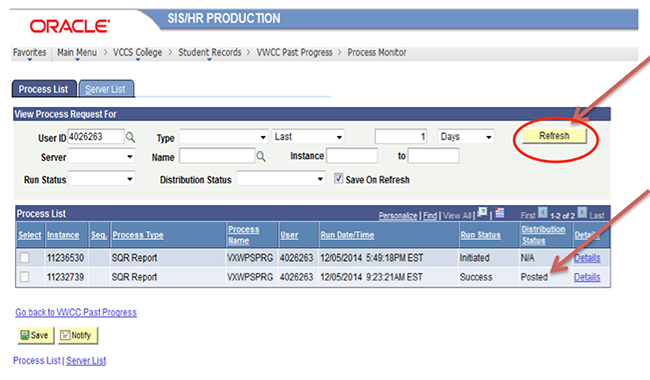Click the Instance to input field

coord(434,156)
